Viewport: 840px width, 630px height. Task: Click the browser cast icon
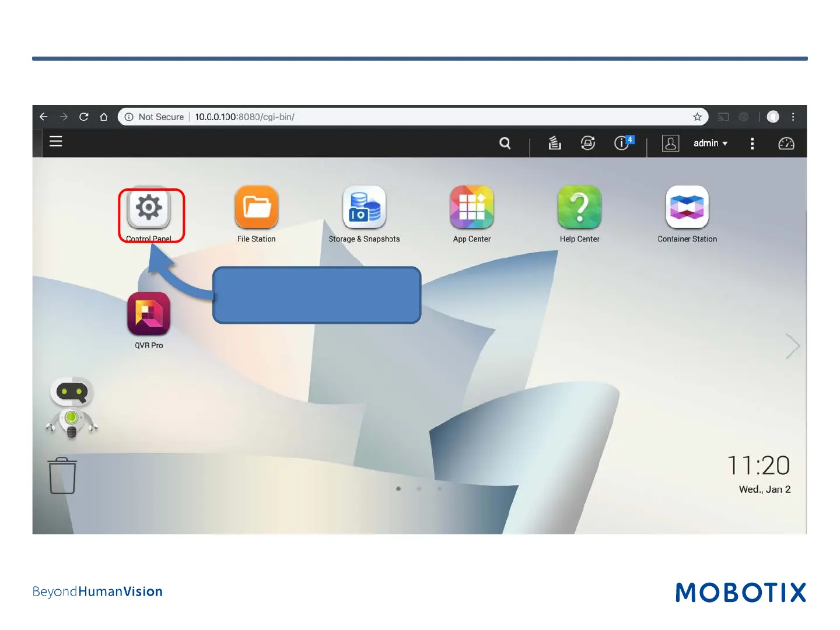tap(723, 117)
